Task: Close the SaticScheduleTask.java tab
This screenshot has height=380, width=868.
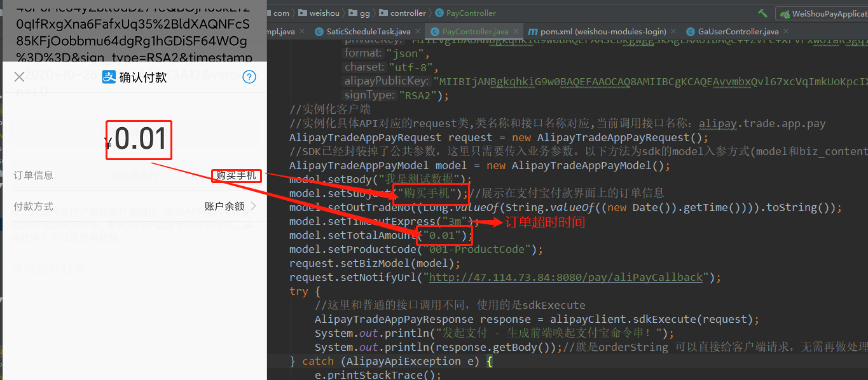Action: coord(417,32)
